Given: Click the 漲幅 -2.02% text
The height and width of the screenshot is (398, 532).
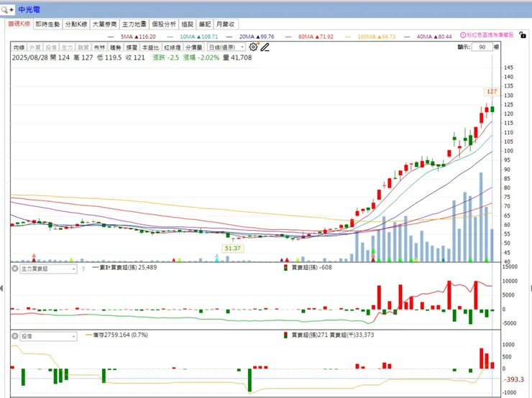Looking at the screenshot, I should point(201,57).
